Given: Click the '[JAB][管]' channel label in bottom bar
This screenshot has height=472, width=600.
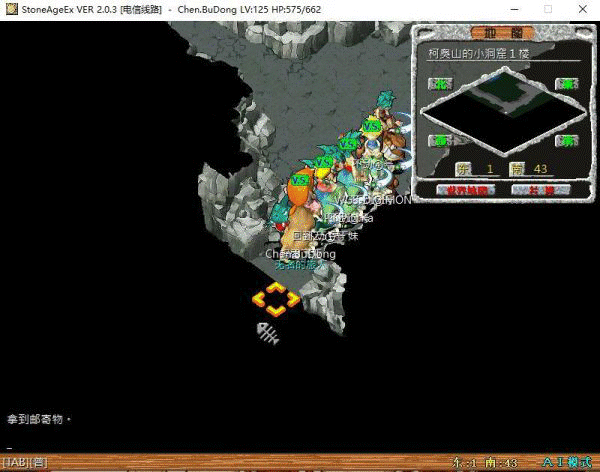Looking at the screenshot, I should click(25, 462).
